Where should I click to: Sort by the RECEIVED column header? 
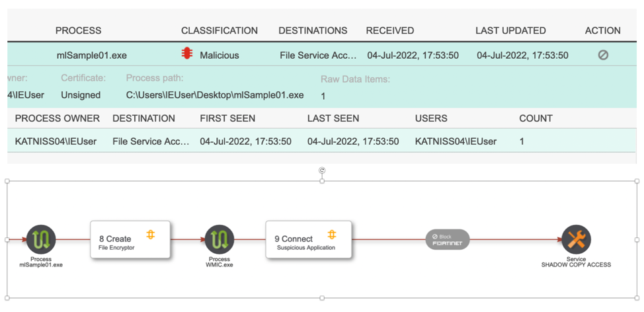[390, 30]
